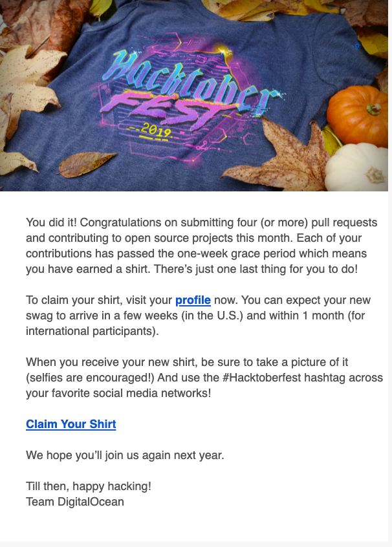Click 'international participants' text
Screen dimensions: 392x547
pyautogui.click(x=92, y=330)
